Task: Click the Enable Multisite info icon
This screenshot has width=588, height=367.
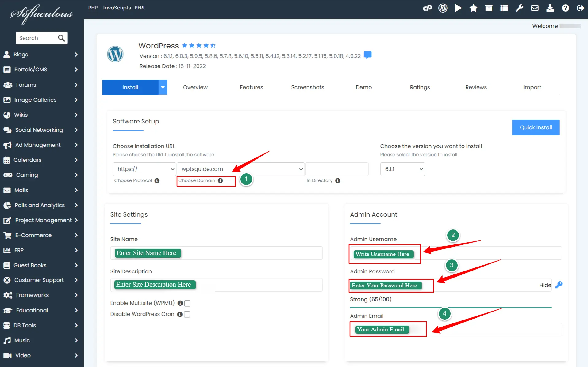Action: 180,303
